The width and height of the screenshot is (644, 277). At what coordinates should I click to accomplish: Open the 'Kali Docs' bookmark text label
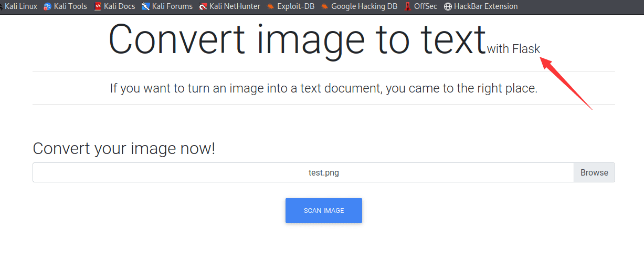(120, 7)
